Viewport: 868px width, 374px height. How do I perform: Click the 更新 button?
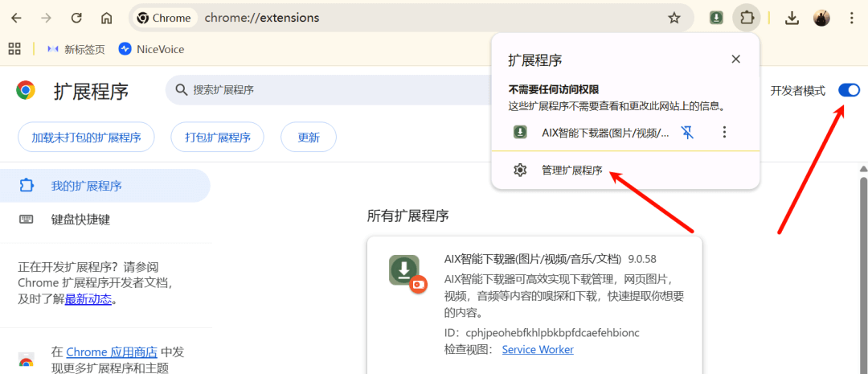coord(309,137)
